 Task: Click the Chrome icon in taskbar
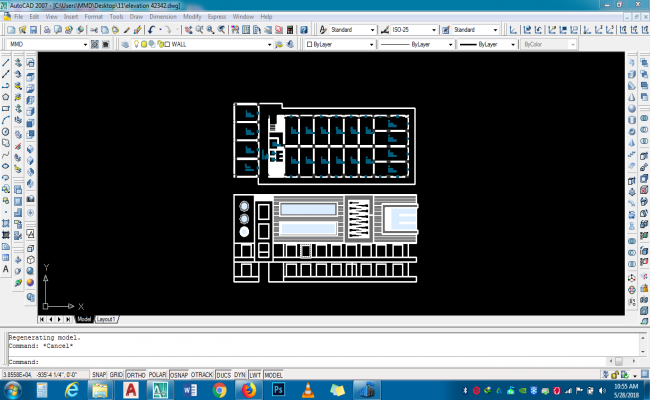tap(219, 388)
